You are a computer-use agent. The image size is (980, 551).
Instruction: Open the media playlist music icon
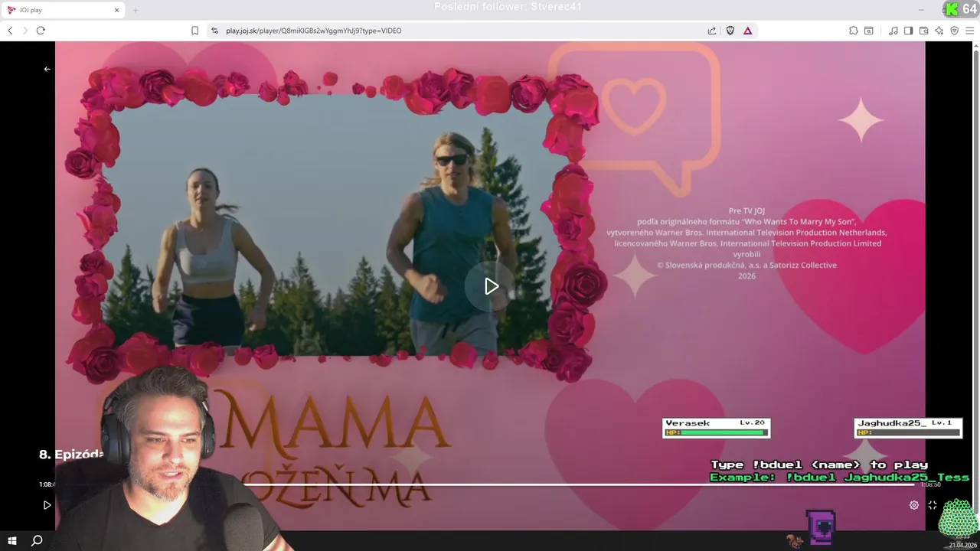893,31
